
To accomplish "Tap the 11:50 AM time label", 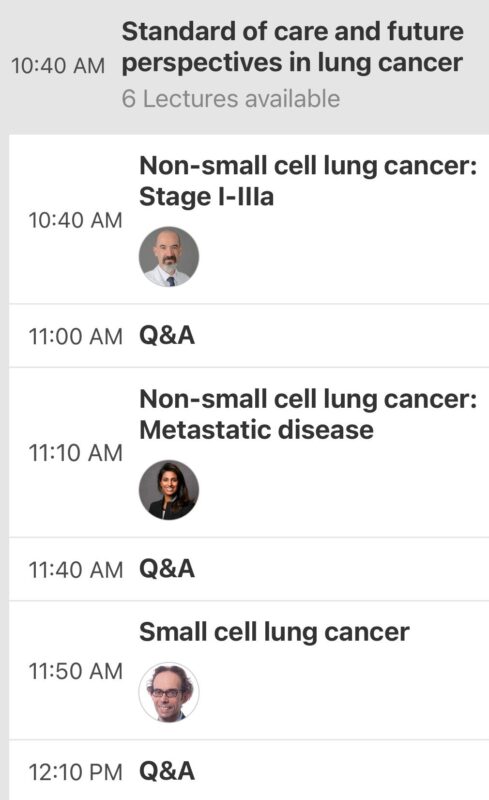I will click(x=76, y=671).
